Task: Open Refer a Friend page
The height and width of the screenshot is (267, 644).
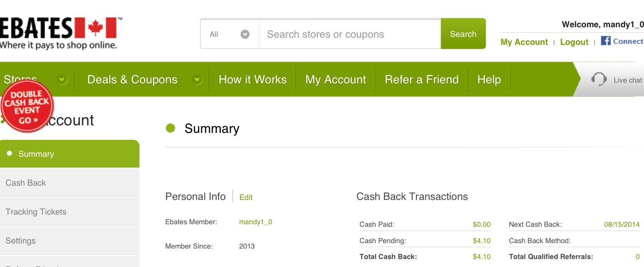Action: [x=421, y=79]
